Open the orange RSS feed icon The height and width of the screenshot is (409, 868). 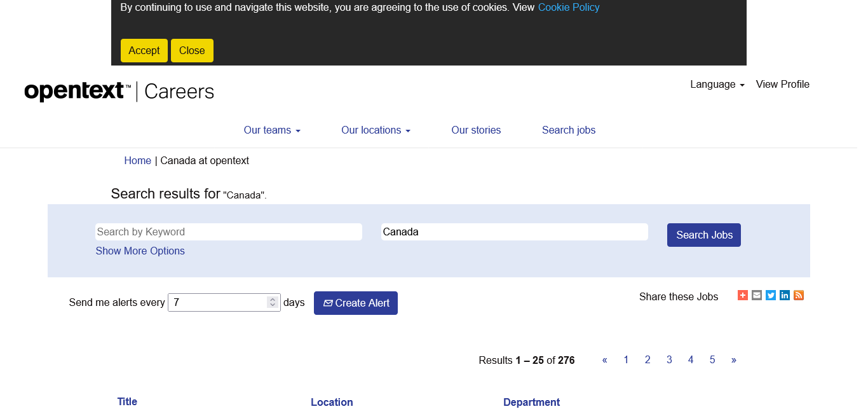799,295
